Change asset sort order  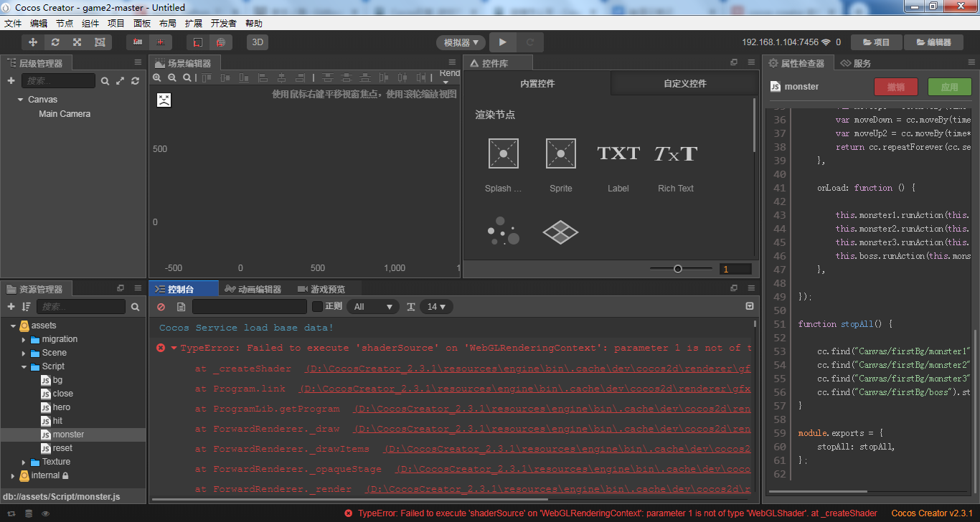(27, 307)
